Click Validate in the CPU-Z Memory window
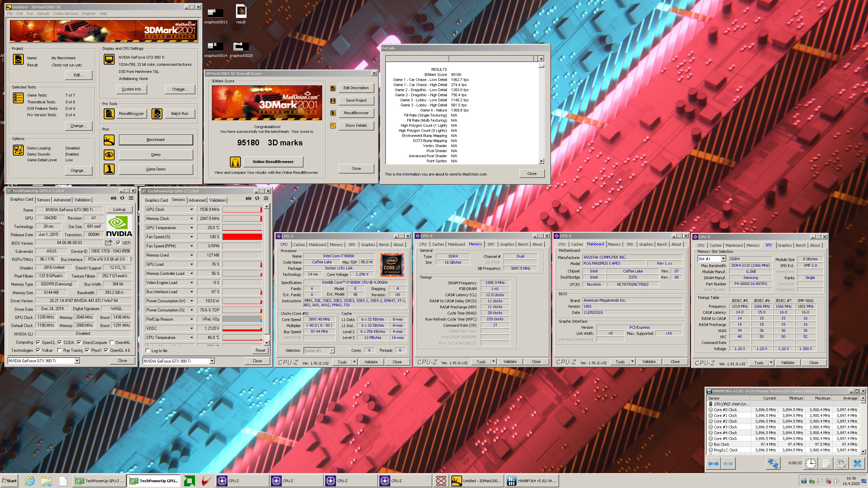The image size is (868, 488). pos(510,362)
